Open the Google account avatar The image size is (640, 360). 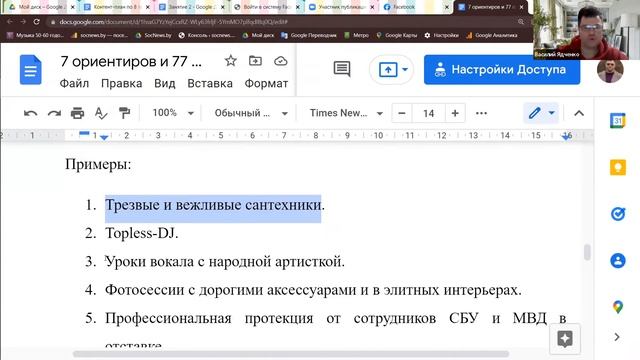(610, 71)
